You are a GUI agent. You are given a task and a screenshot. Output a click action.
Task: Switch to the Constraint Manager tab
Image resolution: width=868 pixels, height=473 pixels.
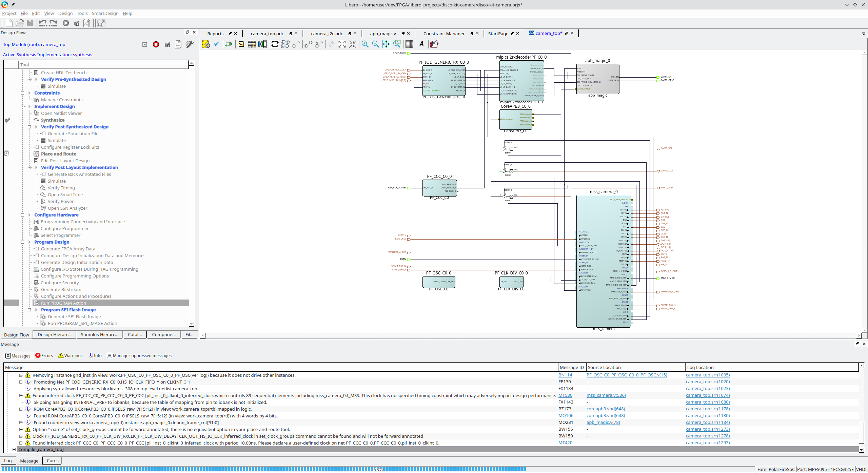click(x=443, y=34)
